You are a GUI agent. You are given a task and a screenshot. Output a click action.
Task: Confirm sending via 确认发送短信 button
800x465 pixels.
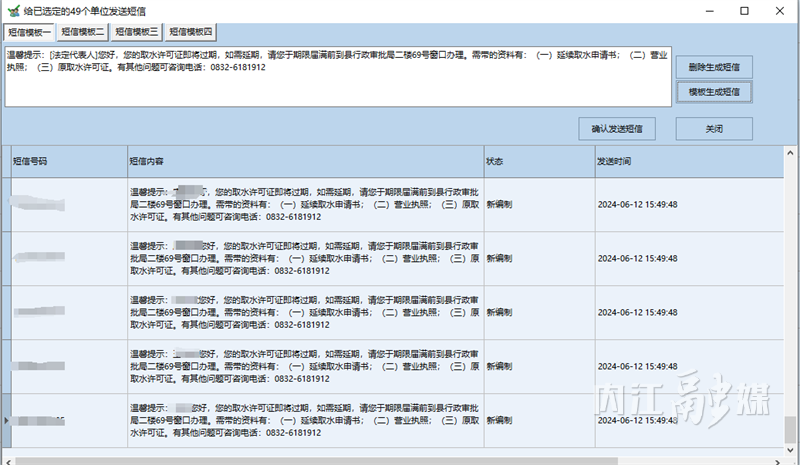pos(616,129)
